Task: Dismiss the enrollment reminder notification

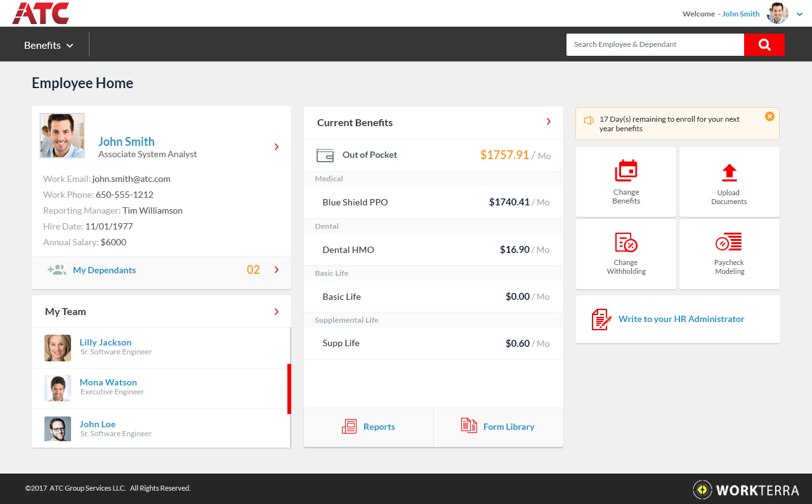Action: (x=769, y=117)
